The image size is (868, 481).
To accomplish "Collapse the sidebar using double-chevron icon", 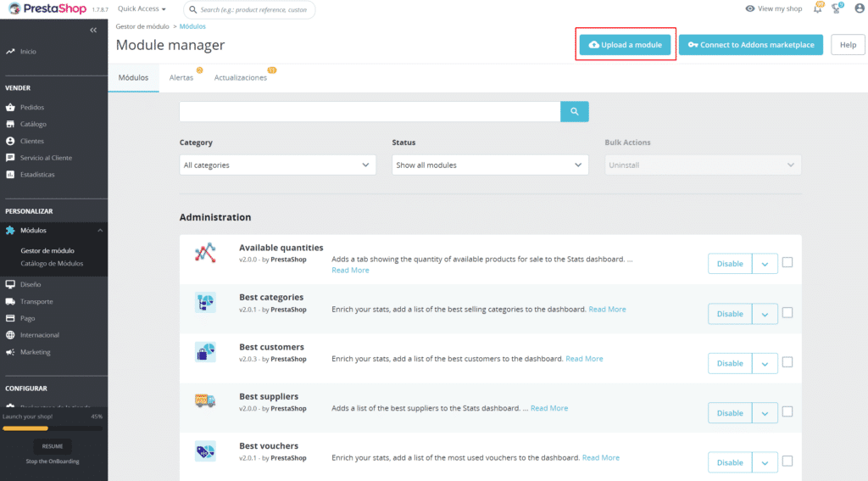I will point(94,31).
